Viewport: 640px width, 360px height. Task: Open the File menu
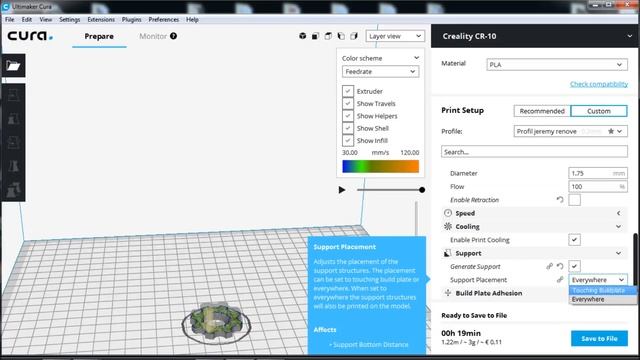tap(9, 19)
